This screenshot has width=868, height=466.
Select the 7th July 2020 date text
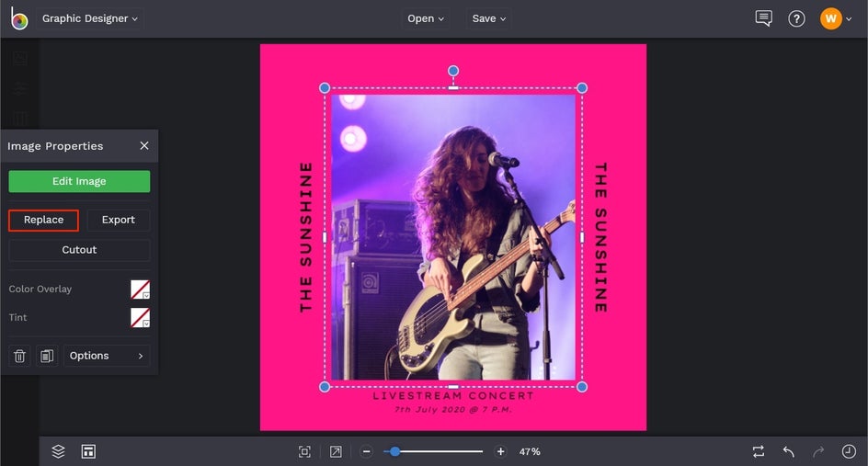pos(453,410)
